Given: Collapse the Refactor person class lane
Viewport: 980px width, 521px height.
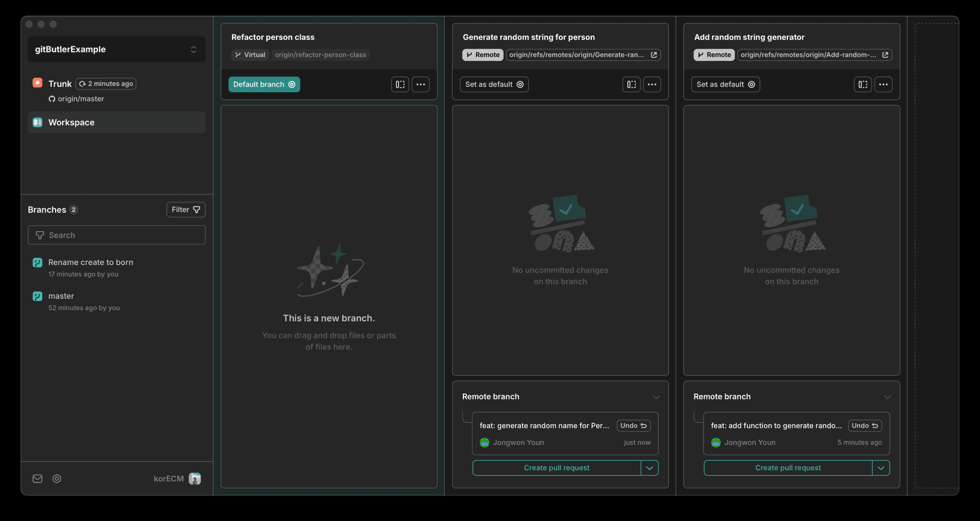Looking at the screenshot, I should pos(400,84).
